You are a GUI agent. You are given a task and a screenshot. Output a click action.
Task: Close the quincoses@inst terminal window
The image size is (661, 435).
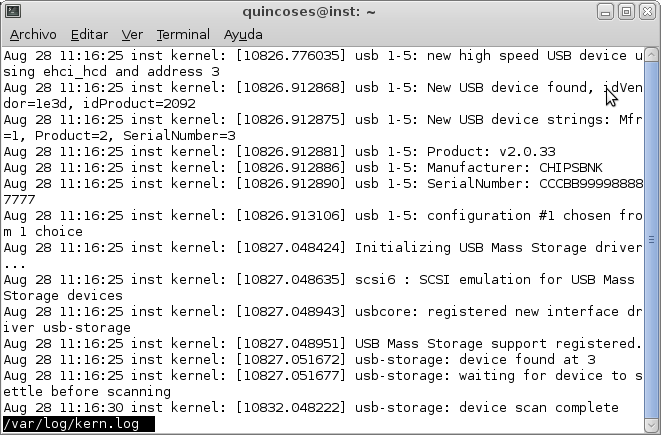(646, 12)
